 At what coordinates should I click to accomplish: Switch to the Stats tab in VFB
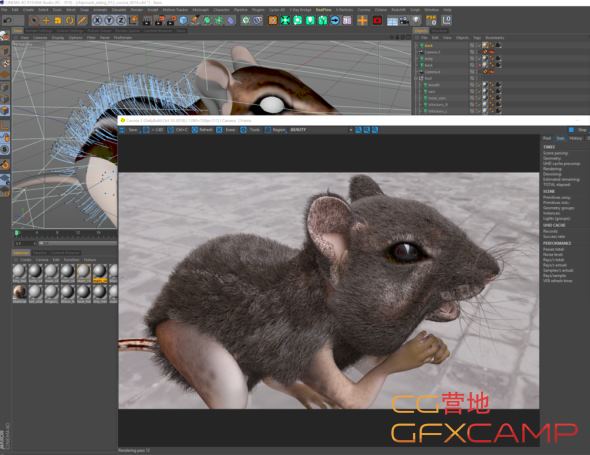point(560,138)
